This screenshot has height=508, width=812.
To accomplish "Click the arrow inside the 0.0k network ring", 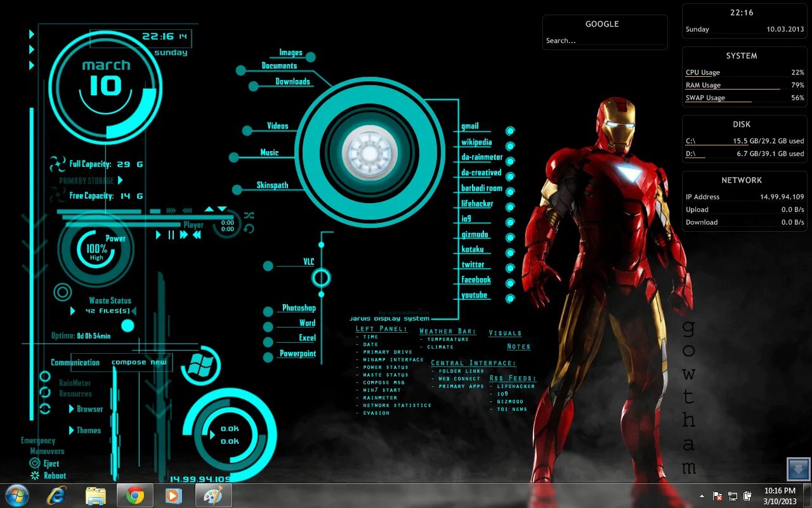I will point(212,435).
